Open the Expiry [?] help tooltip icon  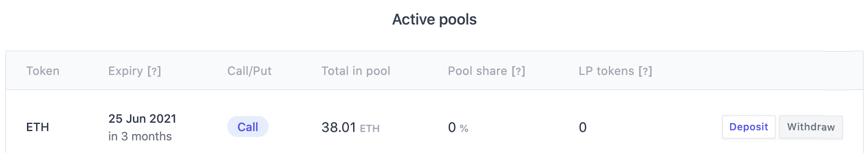coord(154,71)
